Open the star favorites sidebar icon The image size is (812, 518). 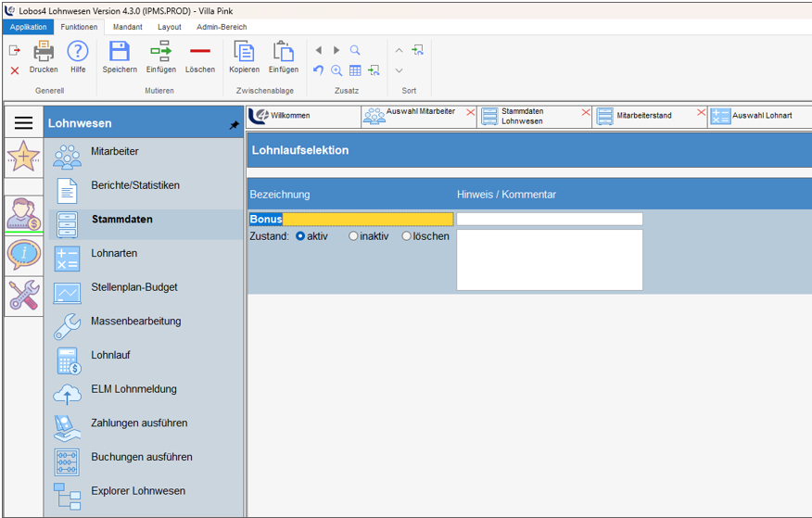23,158
